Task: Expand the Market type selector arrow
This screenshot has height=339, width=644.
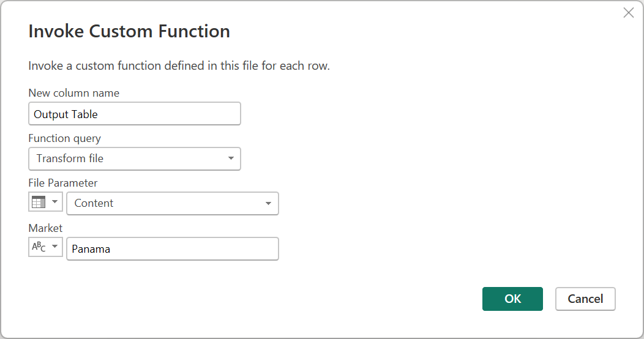Action: click(54, 247)
